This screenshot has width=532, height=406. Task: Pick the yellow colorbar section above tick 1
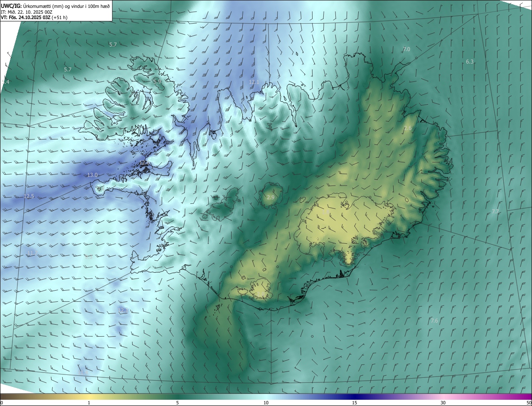tap(89, 396)
